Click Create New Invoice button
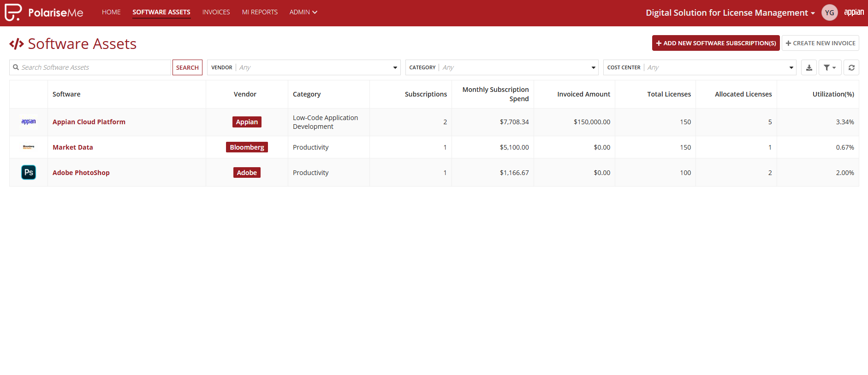 click(820, 43)
